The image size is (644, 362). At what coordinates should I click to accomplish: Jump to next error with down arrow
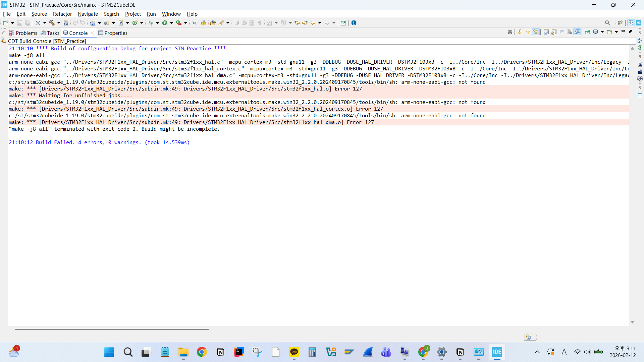pyautogui.click(x=520, y=32)
